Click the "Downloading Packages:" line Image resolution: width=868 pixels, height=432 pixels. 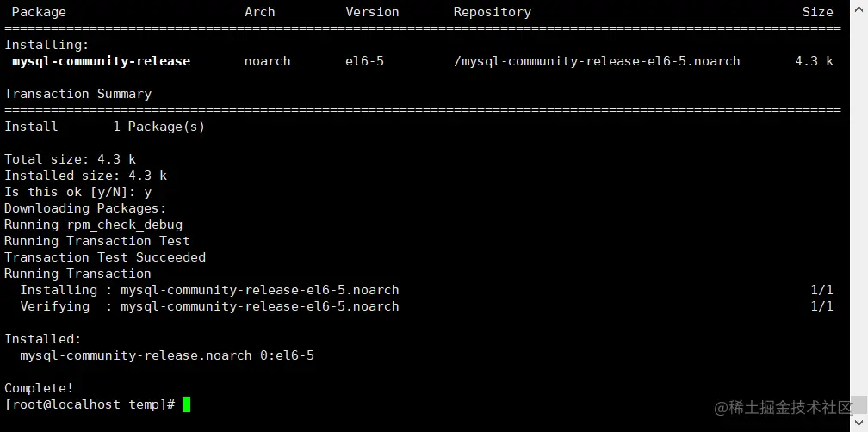pyautogui.click(x=85, y=208)
